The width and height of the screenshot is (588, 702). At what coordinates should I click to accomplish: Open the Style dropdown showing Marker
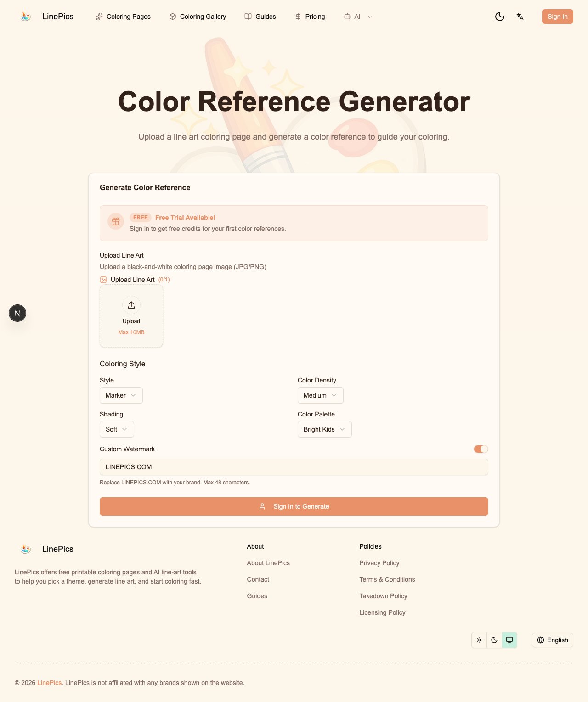click(x=121, y=395)
